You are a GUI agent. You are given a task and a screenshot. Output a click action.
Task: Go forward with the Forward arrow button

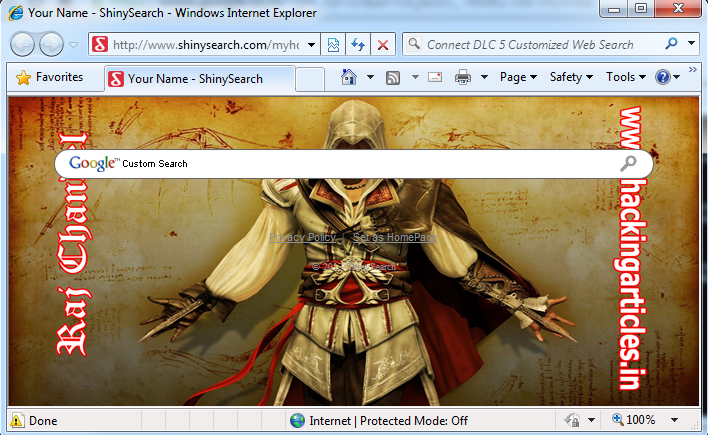tap(51, 44)
